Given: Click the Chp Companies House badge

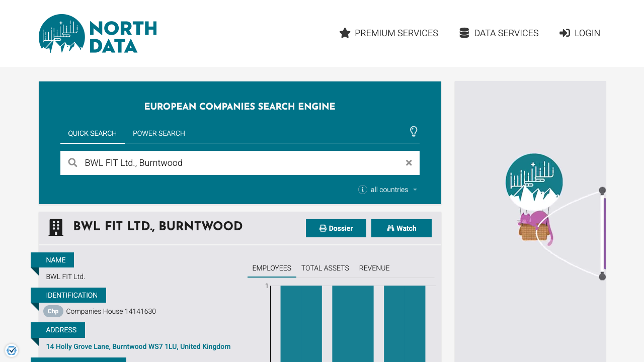Looking at the screenshot, I should (53, 311).
